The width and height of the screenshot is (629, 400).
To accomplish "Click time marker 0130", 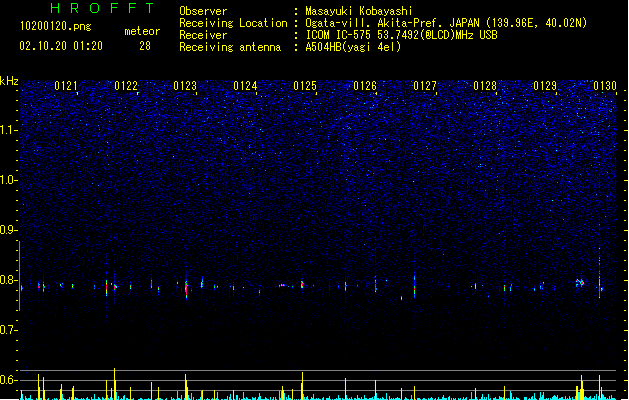I will [605, 86].
